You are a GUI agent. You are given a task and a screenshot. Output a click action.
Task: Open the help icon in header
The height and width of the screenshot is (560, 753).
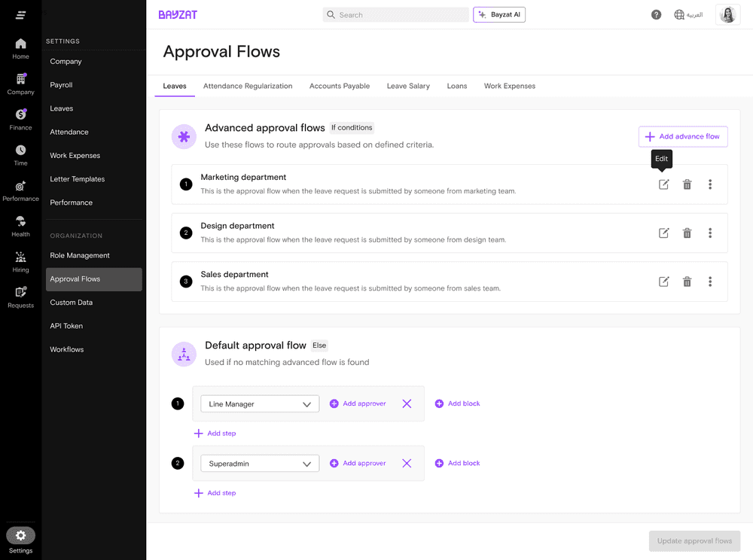[656, 14]
